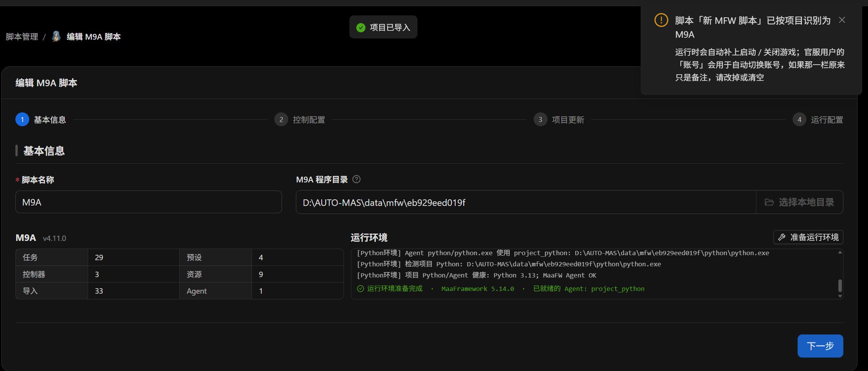The width and height of the screenshot is (868, 371).
Task: Select step 1 基本信息
Action: (x=41, y=120)
